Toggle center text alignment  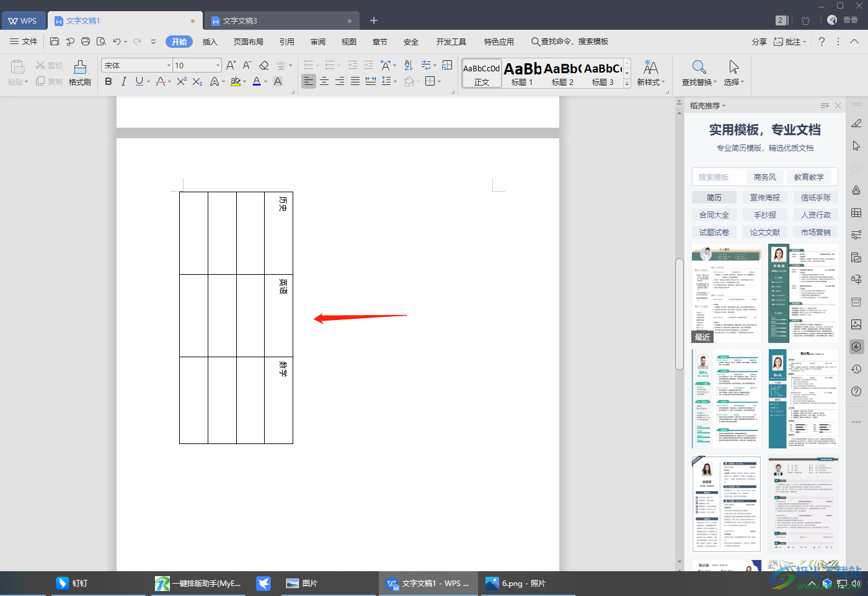coord(324,81)
